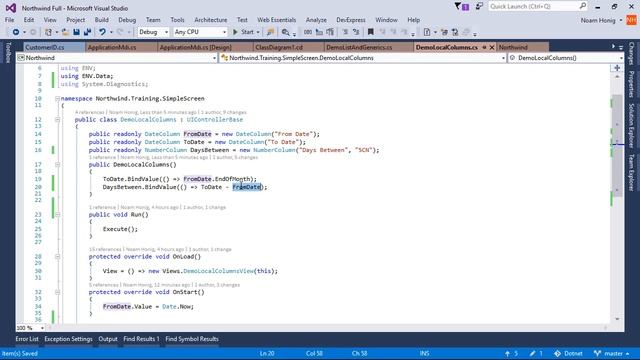
Task: Click the Visual Studio logo icon
Action: point(11,8)
